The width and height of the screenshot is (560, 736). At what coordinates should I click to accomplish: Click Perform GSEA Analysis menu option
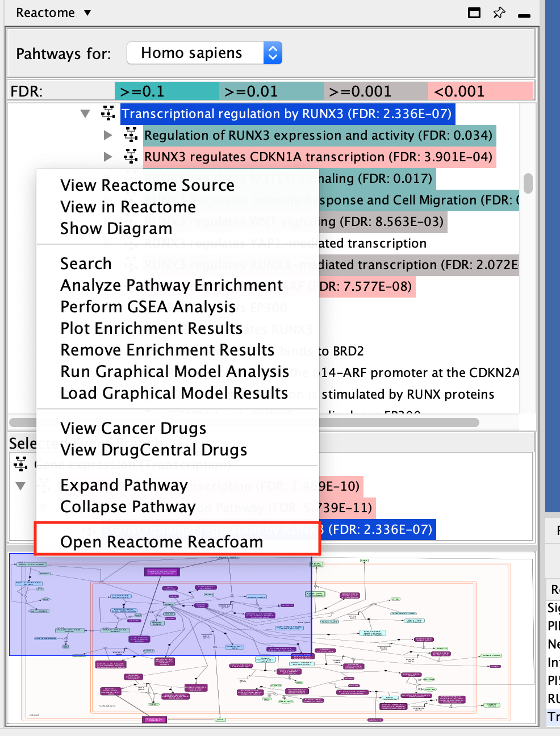[148, 307]
